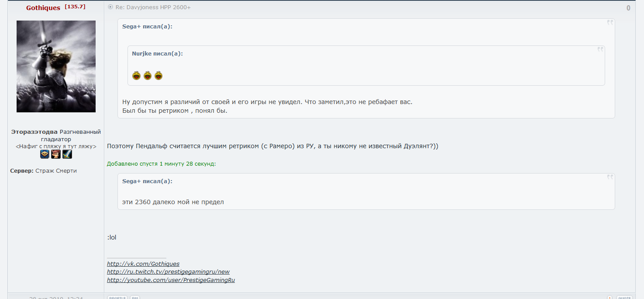
Task: Click the character name Эторазэтодва
Action: point(34,132)
